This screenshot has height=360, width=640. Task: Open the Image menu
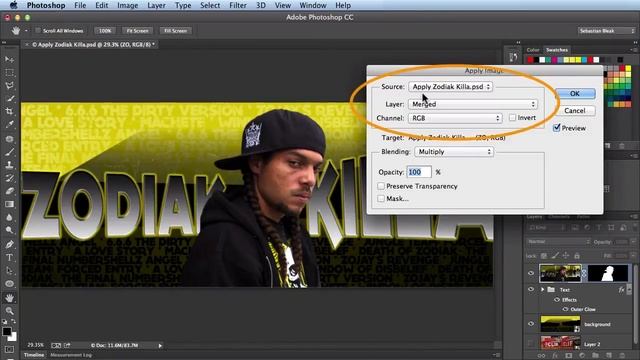(128, 5)
